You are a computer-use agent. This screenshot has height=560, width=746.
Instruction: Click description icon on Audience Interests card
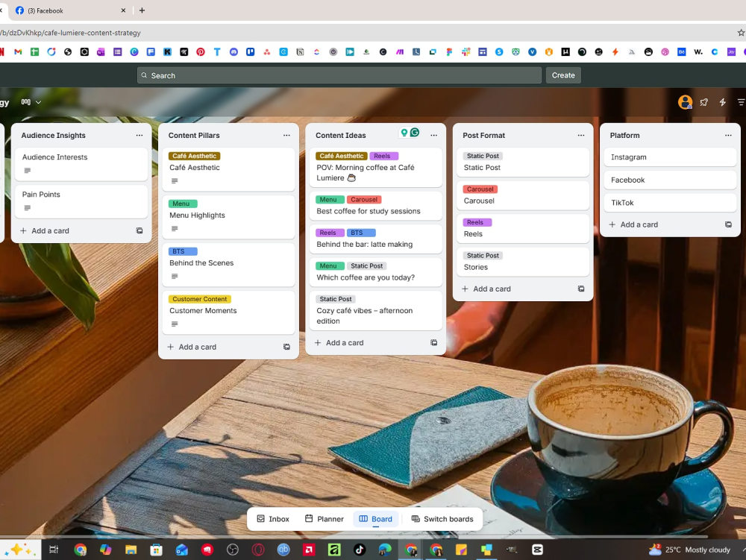27,171
